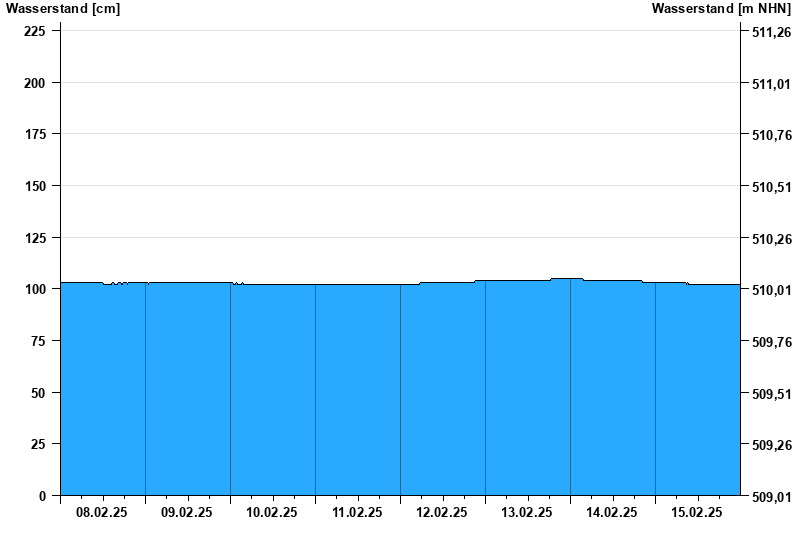Click the 510,51 m NHN label
This screenshot has width=800, height=550.
(771, 187)
